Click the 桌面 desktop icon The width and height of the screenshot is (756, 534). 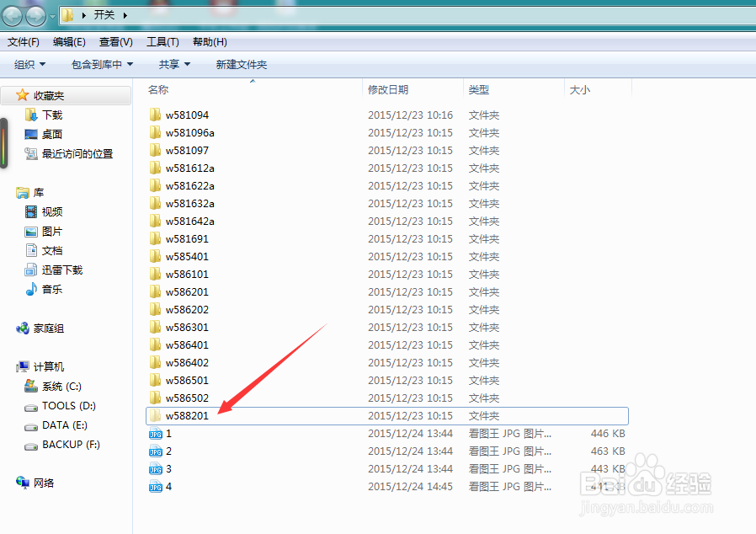click(31, 134)
